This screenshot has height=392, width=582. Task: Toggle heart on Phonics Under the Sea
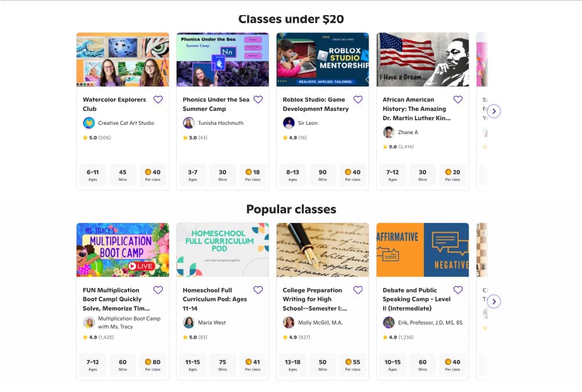pos(258,100)
